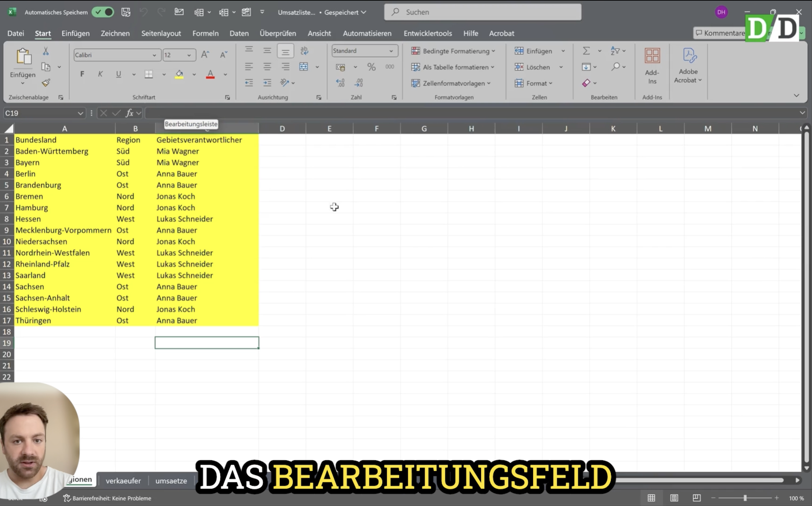Click the Wrap Text icon
This screenshot has width=812, height=506.
tap(304, 51)
